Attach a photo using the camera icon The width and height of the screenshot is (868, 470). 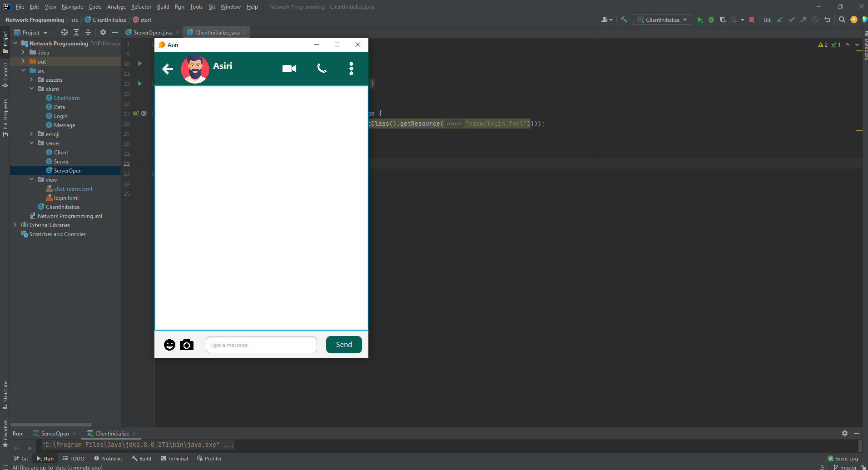tap(186, 345)
